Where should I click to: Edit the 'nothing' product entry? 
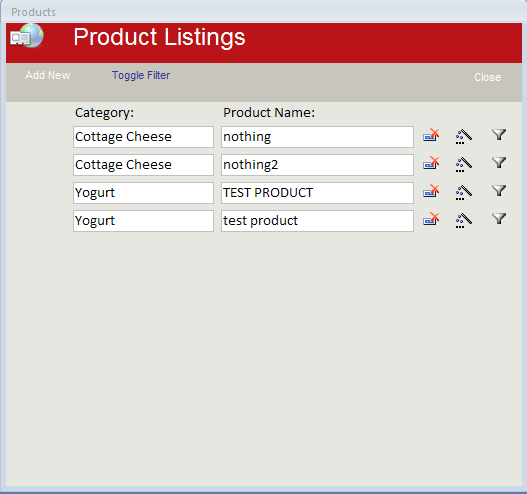(464, 136)
